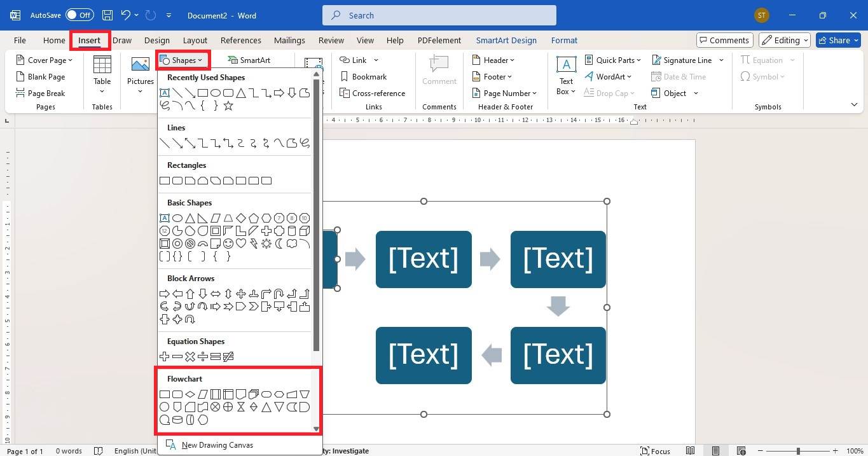Click the Comments button
This screenshot has width=868, height=456.
point(725,40)
